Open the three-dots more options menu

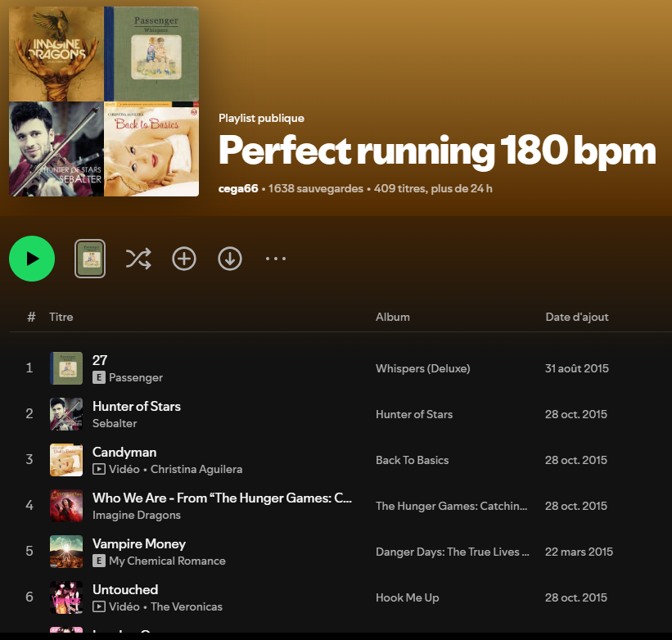click(276, 259)
